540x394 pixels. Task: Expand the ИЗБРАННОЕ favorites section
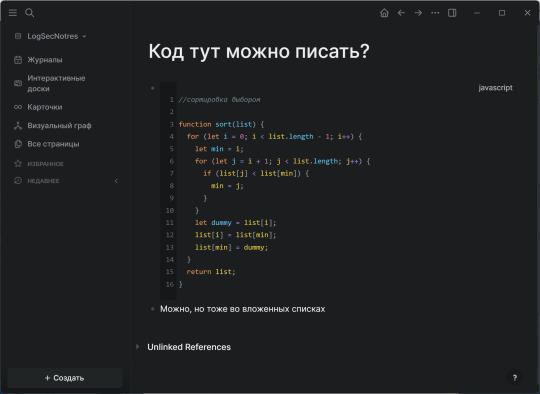(45, 164)
